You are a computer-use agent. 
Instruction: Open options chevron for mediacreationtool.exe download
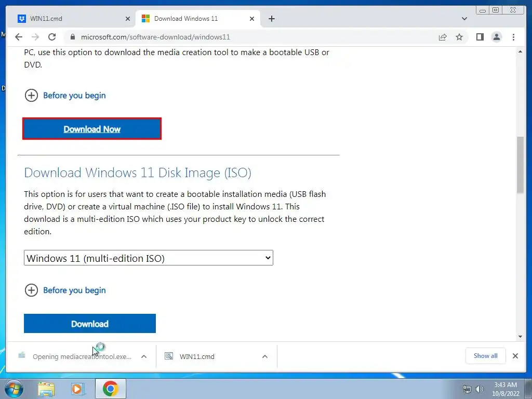(x=144, y=356)
